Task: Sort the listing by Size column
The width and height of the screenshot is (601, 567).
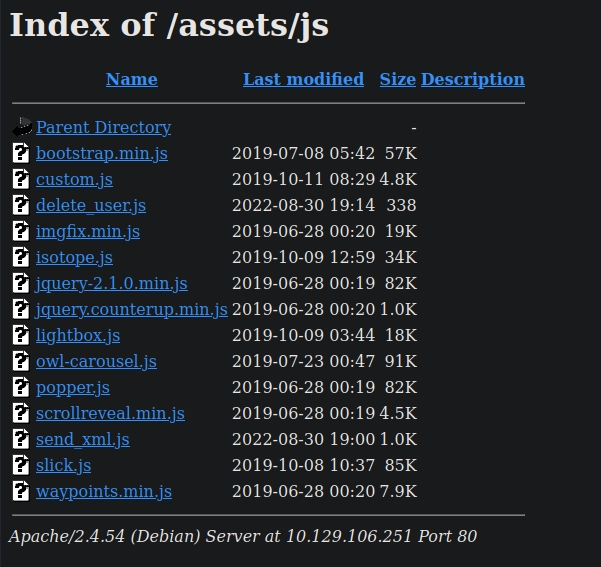Action: point(397,79)
